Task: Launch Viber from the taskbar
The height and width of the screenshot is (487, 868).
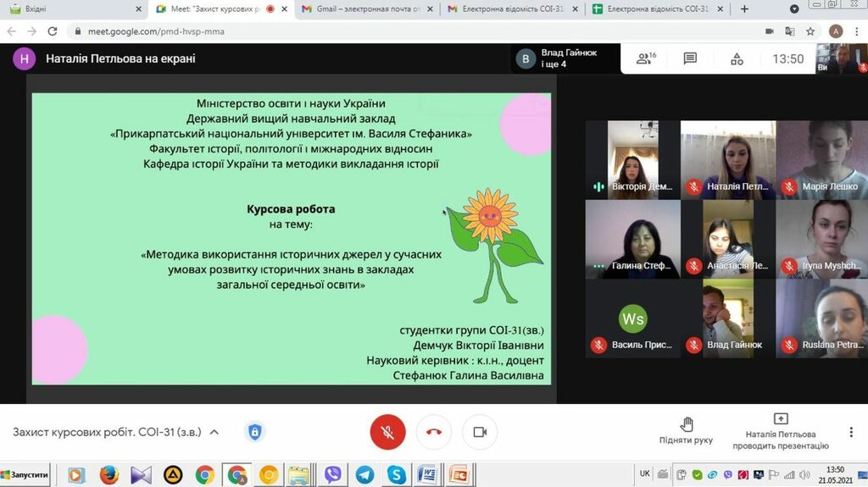Action: (x=333, y=474)
